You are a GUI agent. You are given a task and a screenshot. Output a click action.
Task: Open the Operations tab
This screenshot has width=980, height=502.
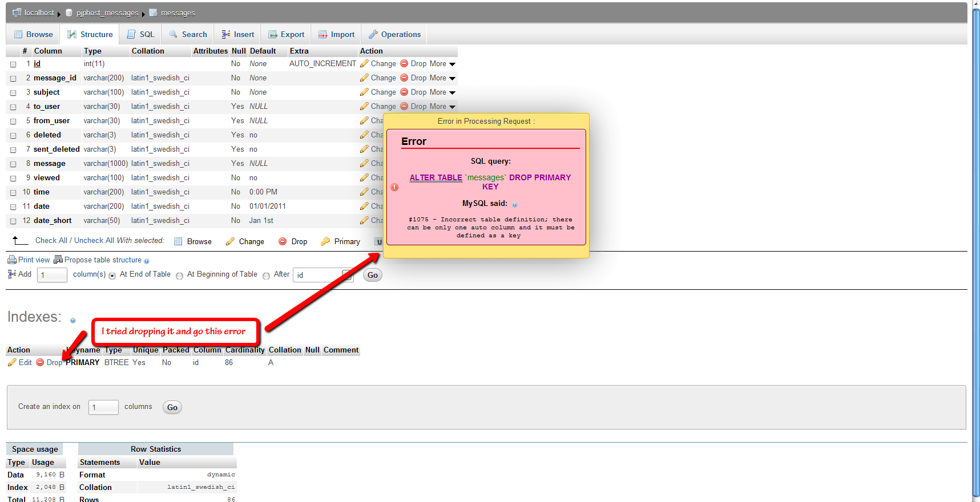(x=395, y=34)
